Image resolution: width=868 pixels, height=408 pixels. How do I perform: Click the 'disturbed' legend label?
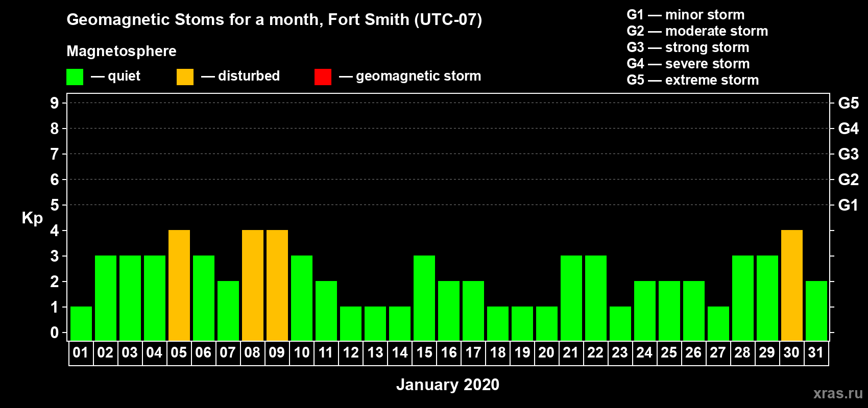(x=249, y=76)
